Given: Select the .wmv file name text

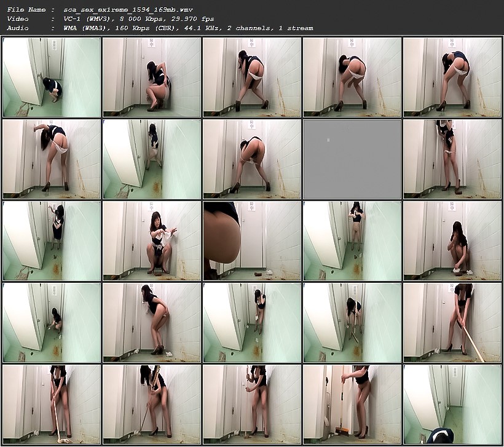Looking at the screenshot, I should click(128, 10).
